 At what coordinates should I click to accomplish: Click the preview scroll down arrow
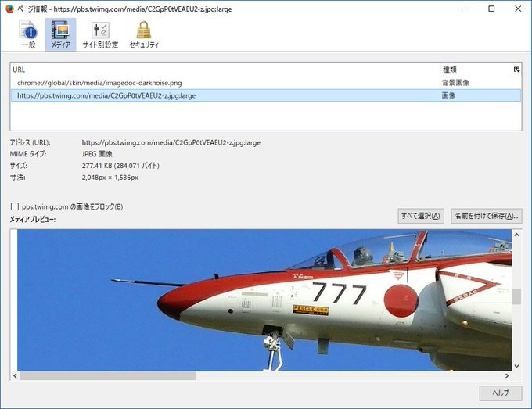point(516,366)
